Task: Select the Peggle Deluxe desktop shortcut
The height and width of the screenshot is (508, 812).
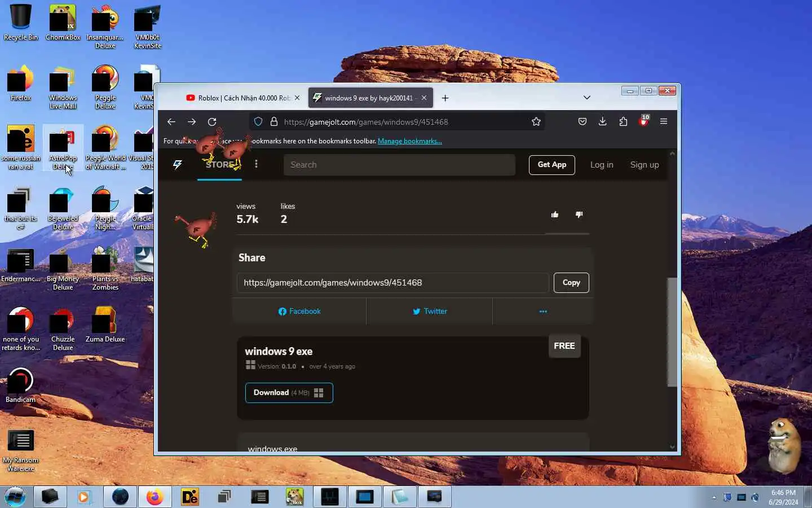Action: [x=105, y=87]
